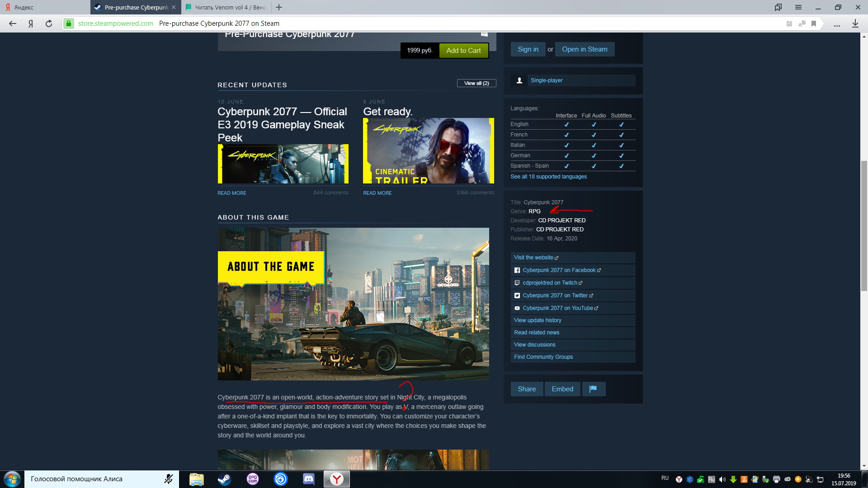Open the 844 comments link
This screenshot has width=868, height=488.
(331, 192)
